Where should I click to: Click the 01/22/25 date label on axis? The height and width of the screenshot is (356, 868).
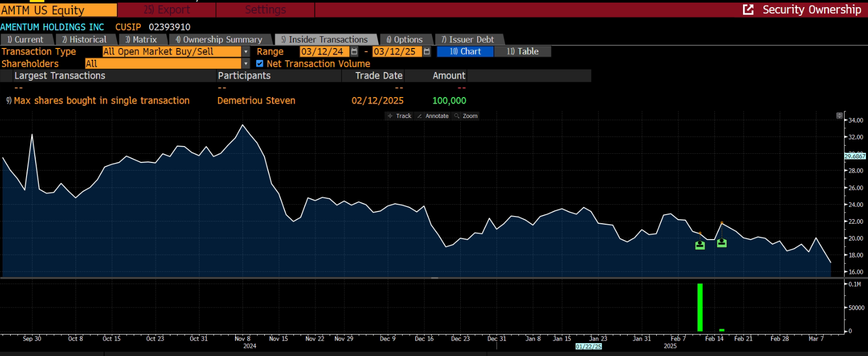pyautogui.click(x=589, y=346)
